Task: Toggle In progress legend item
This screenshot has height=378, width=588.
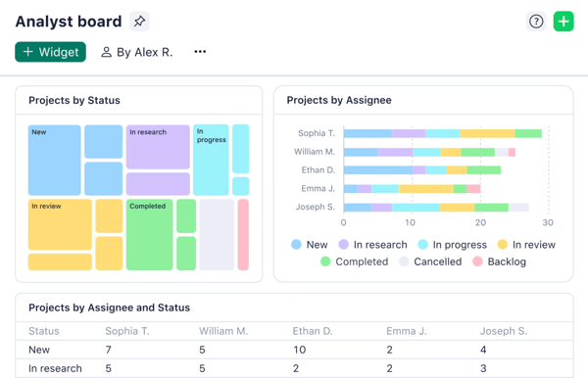Action: 452,245
